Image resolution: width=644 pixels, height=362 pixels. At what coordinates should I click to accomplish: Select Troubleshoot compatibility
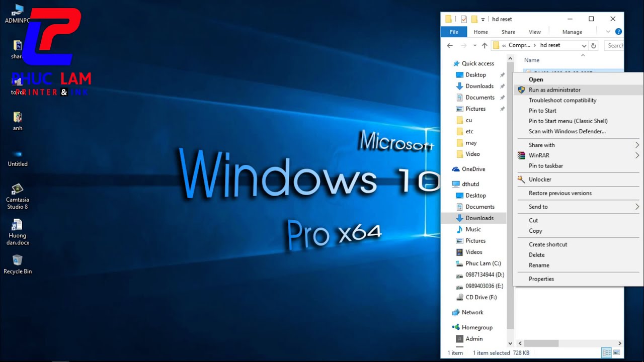coord(578,100)
